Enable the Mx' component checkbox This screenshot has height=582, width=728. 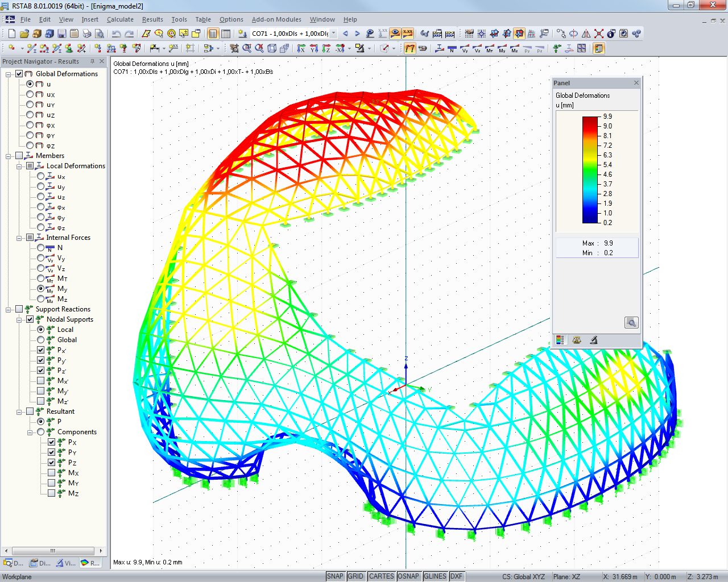pos(40,380)
